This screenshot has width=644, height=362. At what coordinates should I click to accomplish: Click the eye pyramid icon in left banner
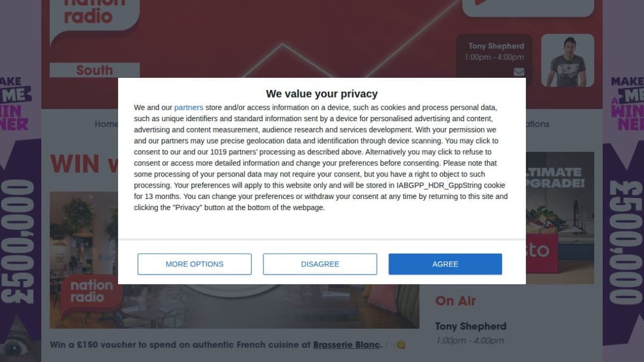(19, 339)
